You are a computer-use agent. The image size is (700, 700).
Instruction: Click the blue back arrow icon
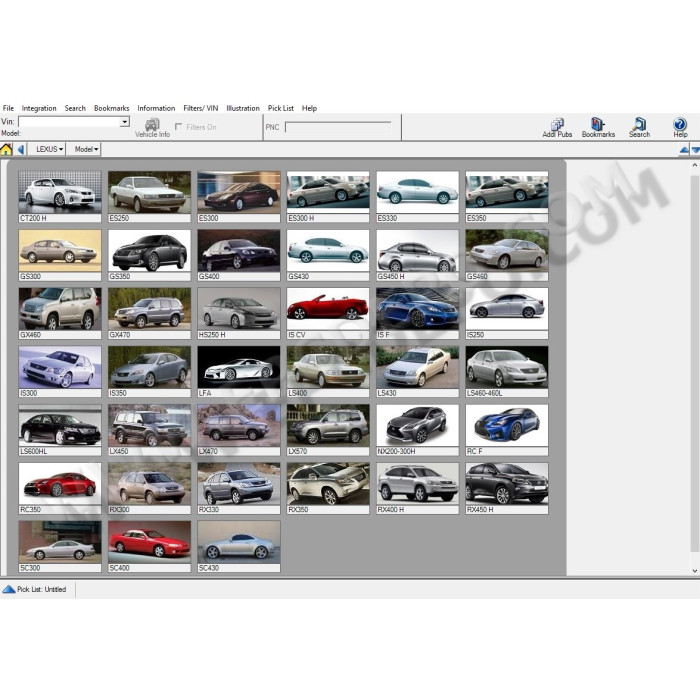pos(21,149)
